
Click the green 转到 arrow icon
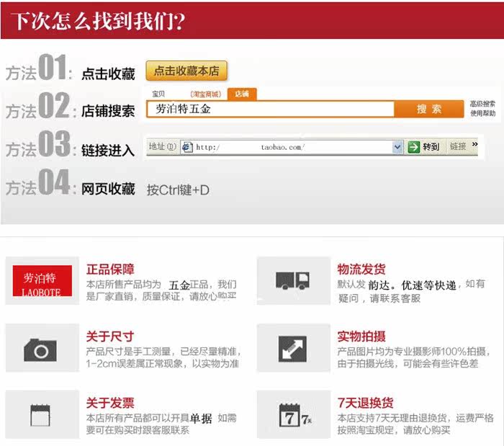414,147
